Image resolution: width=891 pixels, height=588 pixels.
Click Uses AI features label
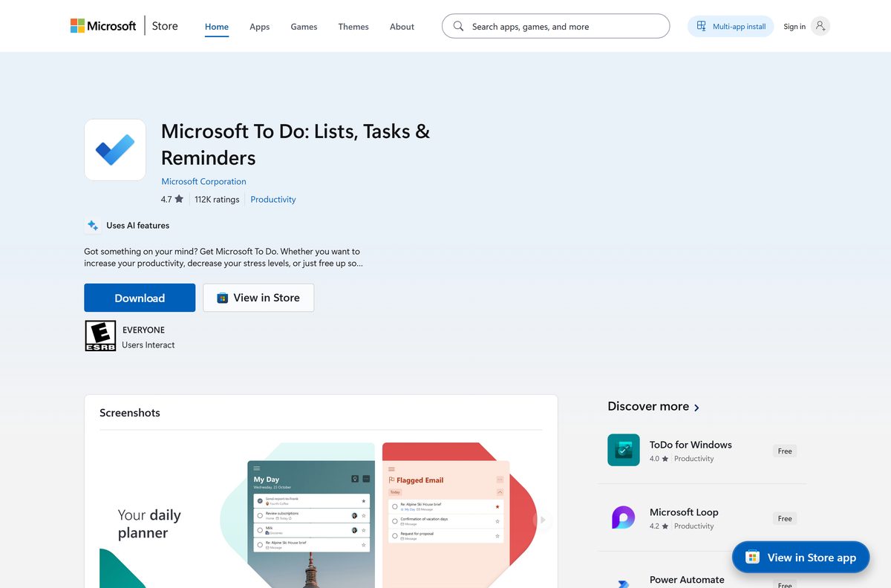click(137, 225)
